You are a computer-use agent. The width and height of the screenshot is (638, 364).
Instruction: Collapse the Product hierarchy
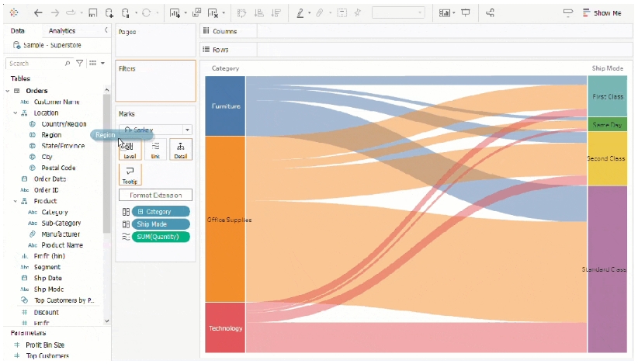(x=16, y=201)
